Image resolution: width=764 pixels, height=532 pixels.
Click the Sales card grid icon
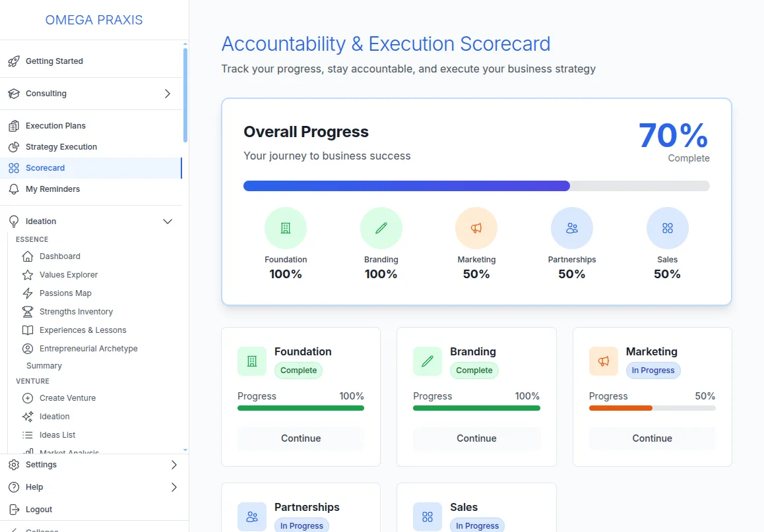click(x=428, y=517)
